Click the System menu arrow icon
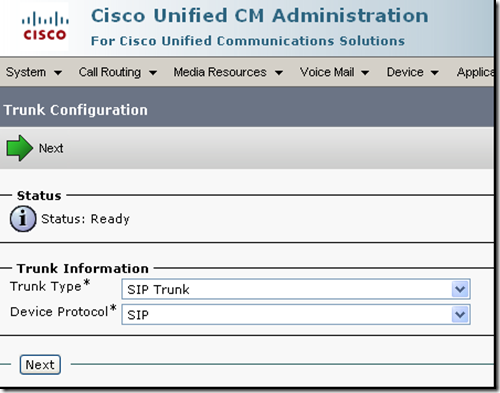Screen dimensions: 500x393 click(58, 72)
